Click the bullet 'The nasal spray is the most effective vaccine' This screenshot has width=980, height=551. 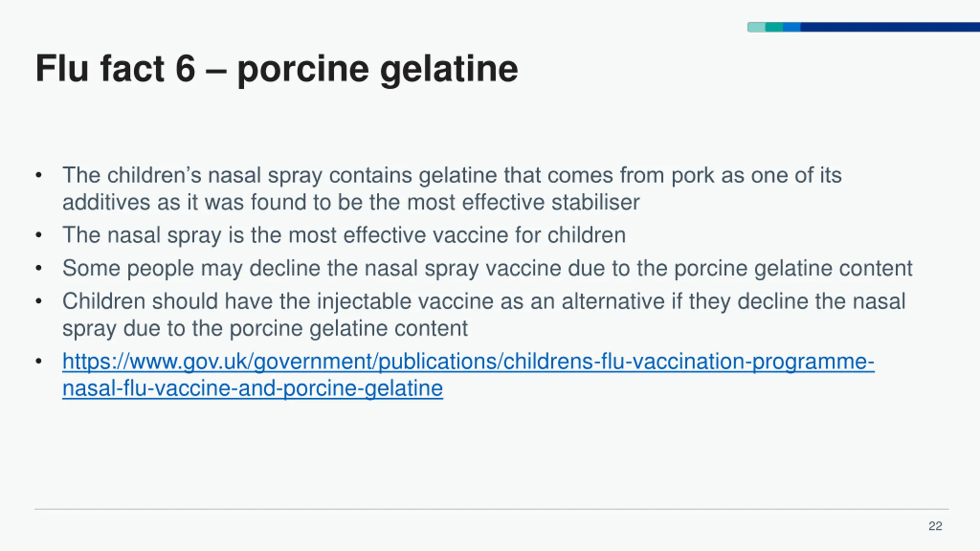(x=344, y=235)
